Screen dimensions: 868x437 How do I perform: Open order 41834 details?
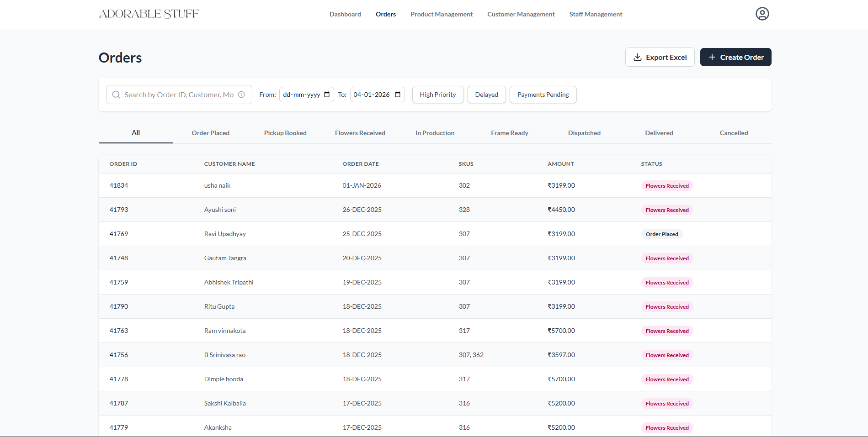tap(118, 185)
